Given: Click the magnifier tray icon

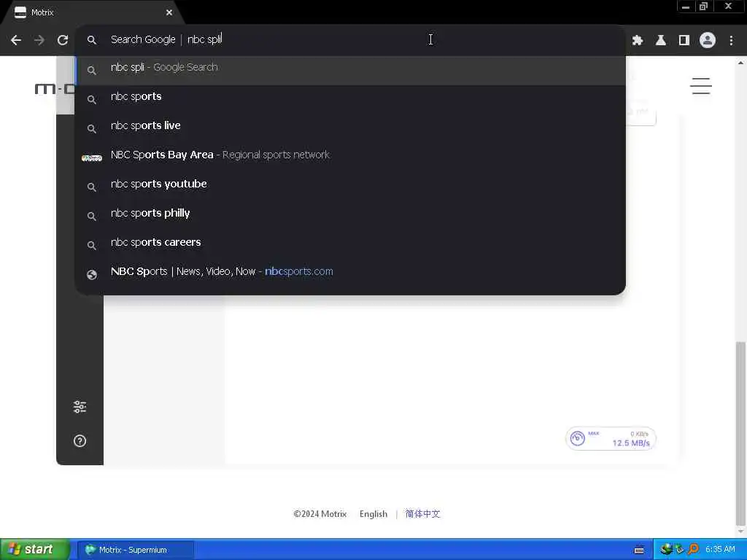Looking at the screenshot, I should point(693,550).
